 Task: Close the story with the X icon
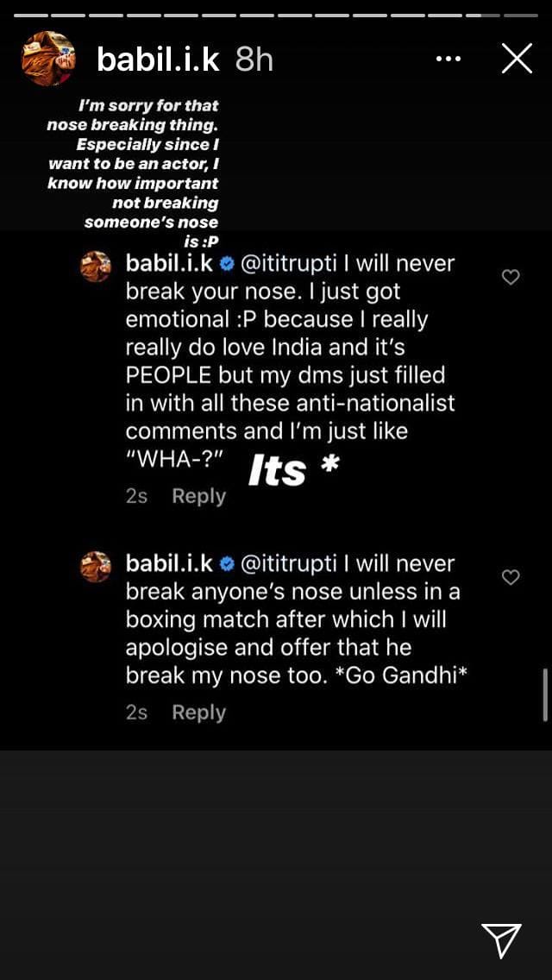(x=517, y=59)
